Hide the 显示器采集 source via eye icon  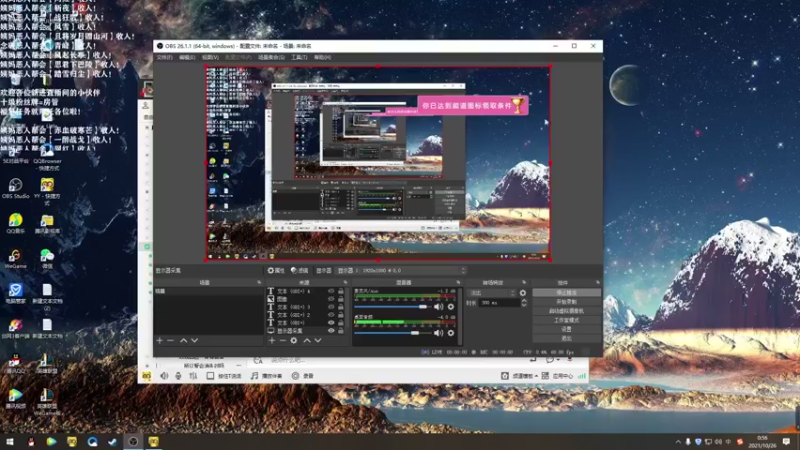tap(331, 331)
